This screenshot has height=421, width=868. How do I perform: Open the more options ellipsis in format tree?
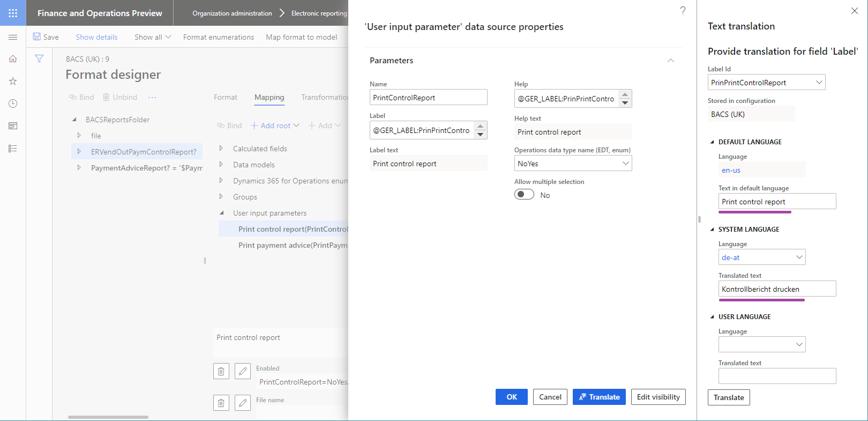(152, 97)
